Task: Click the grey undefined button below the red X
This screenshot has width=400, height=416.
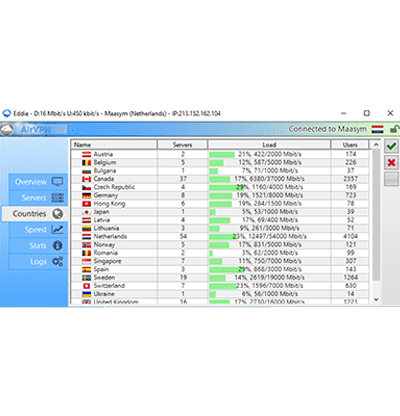Action: 391,179
